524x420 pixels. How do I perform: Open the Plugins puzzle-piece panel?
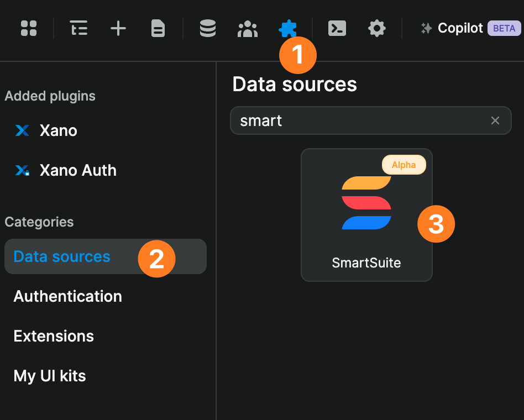[x=287, y=28]
